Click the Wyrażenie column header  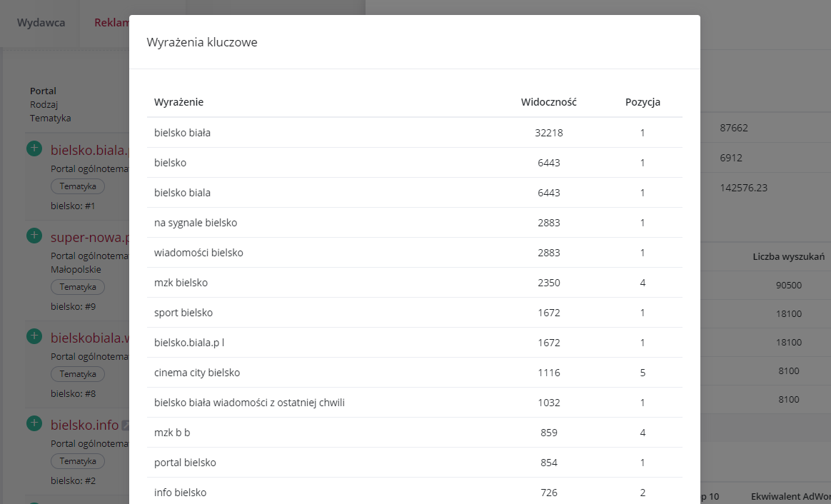point(178,102)
